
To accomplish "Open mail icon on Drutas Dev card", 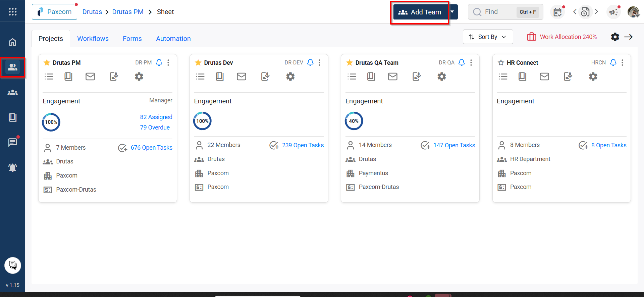I will click(241, 77).
